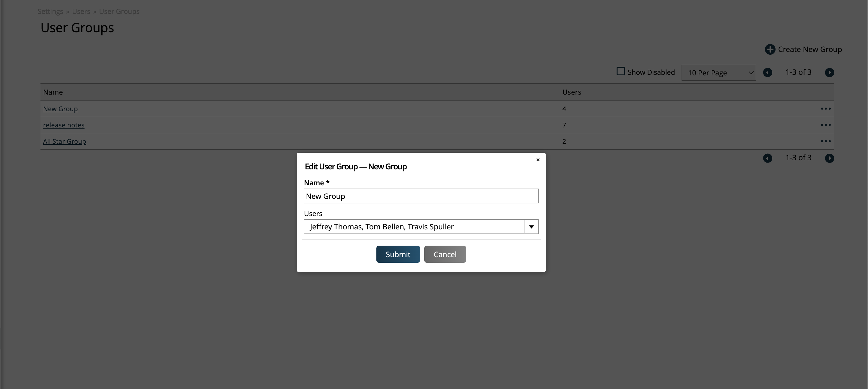Enable the Show Disabled checkbox
This screenshot has width=868, height=389.
pos(620,72)
